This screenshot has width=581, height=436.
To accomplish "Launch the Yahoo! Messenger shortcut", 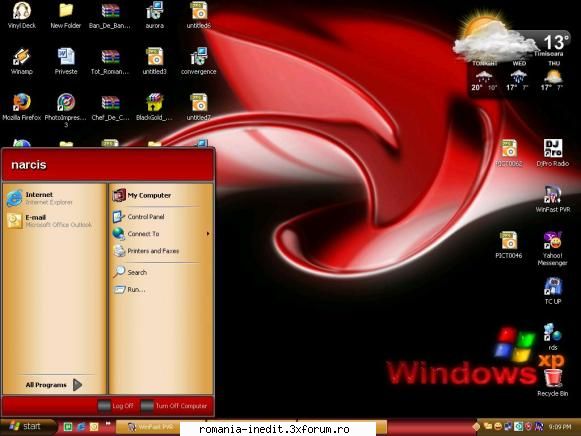I will coord(552,249).
